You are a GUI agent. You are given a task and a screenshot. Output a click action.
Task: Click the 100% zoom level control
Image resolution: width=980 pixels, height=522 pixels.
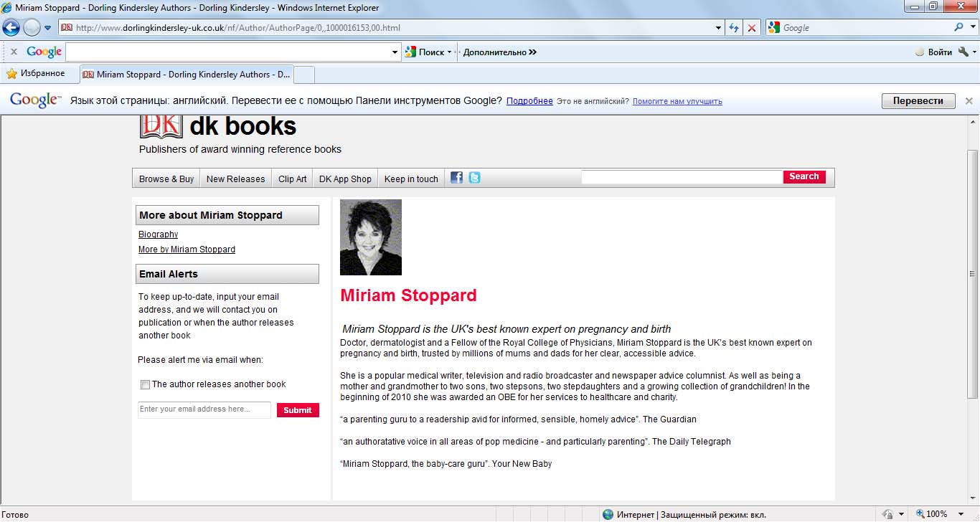931,514
